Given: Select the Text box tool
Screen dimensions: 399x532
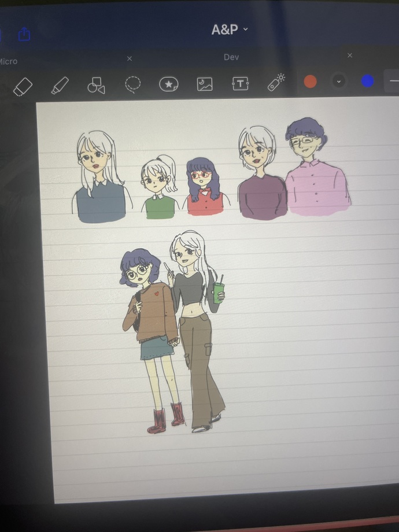Looking at the screenshot, I should tap(240, 83).
